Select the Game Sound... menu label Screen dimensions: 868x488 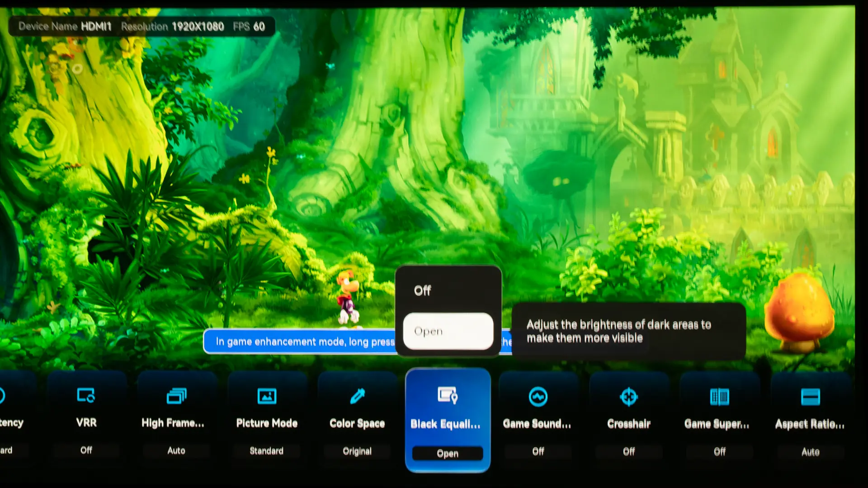pyautogui.click(x=537, y=424)
